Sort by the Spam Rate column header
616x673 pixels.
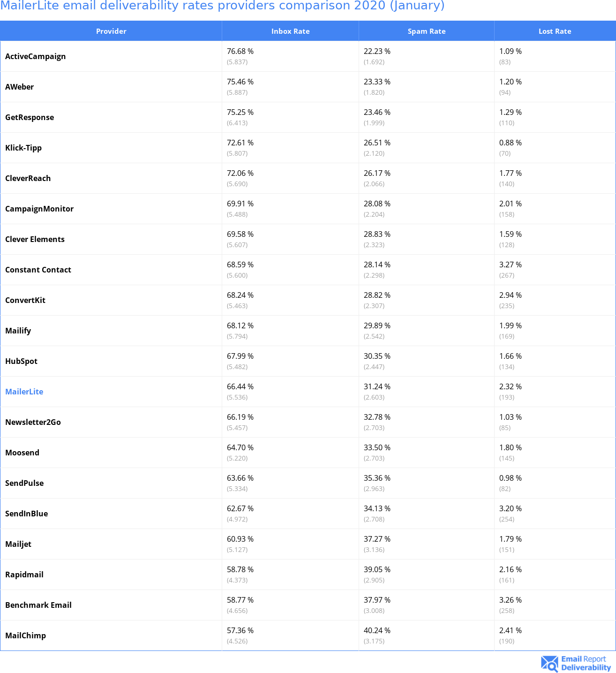click(426, 31)
